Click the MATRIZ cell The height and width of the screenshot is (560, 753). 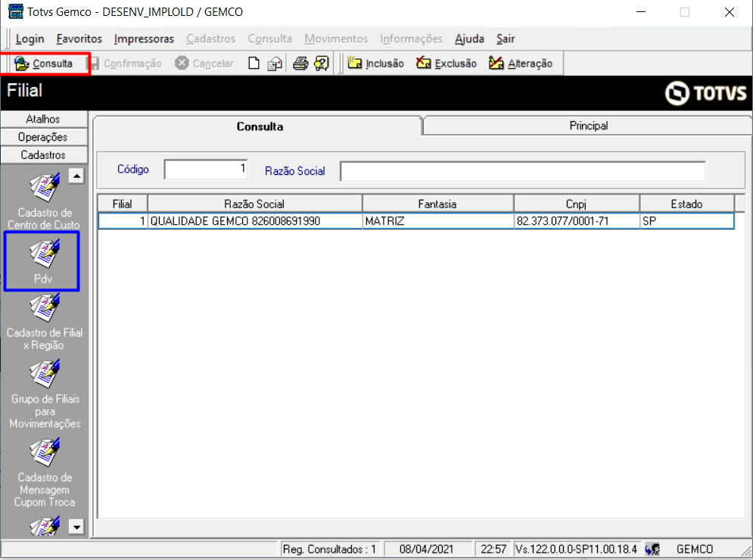tap(437, 221)
